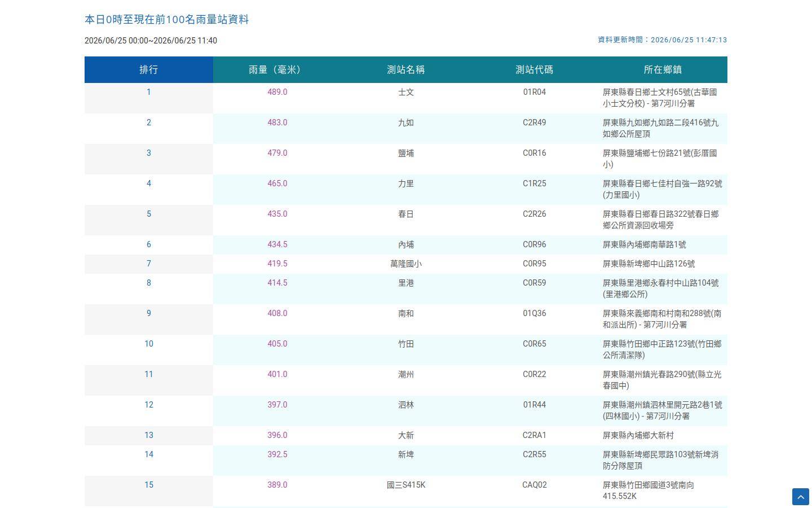Click the 測站代碼 column header
Image resolution: width=812 pixels, height=508 pixels.
[x=535, y=69]
